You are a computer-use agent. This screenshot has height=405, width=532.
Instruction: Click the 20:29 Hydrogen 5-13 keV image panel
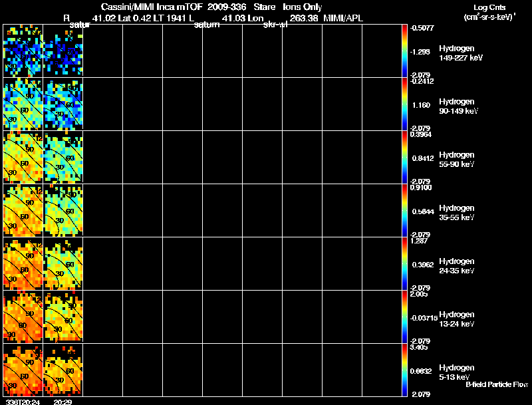click(x=63, y=370)
